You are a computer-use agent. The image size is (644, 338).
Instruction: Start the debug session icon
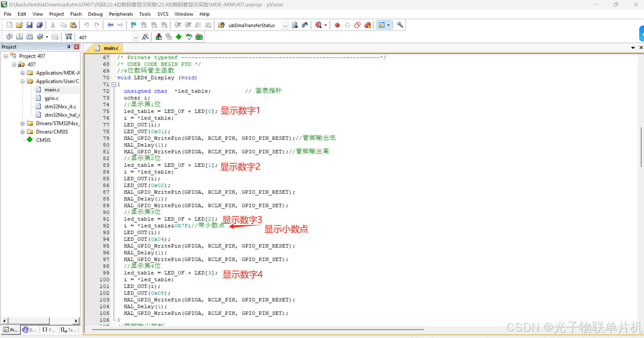click(318, 25)
